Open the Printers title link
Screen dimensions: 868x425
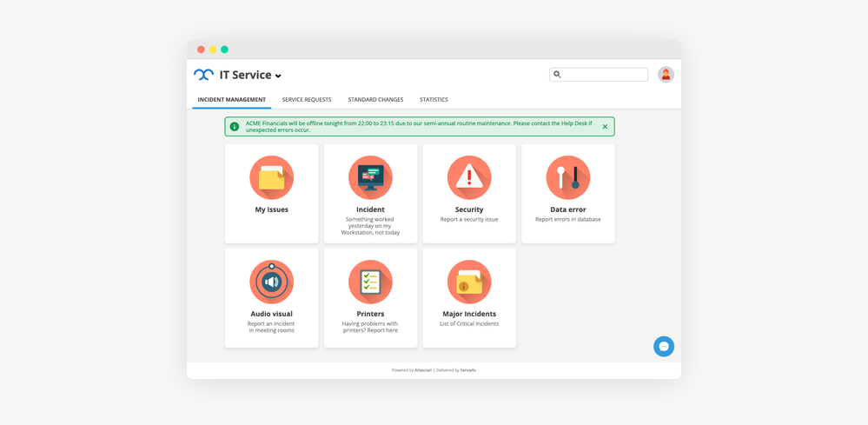click(x=370, y=314)
